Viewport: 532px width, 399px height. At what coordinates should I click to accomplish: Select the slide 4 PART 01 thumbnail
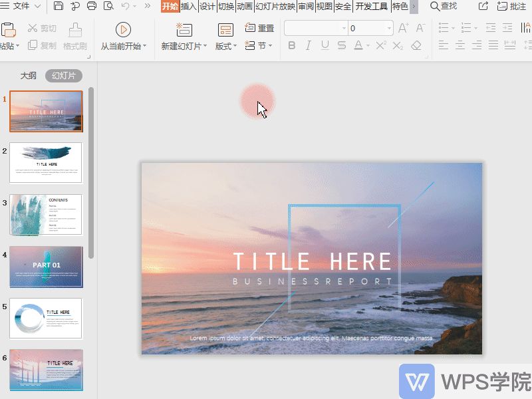coord(47,267)
